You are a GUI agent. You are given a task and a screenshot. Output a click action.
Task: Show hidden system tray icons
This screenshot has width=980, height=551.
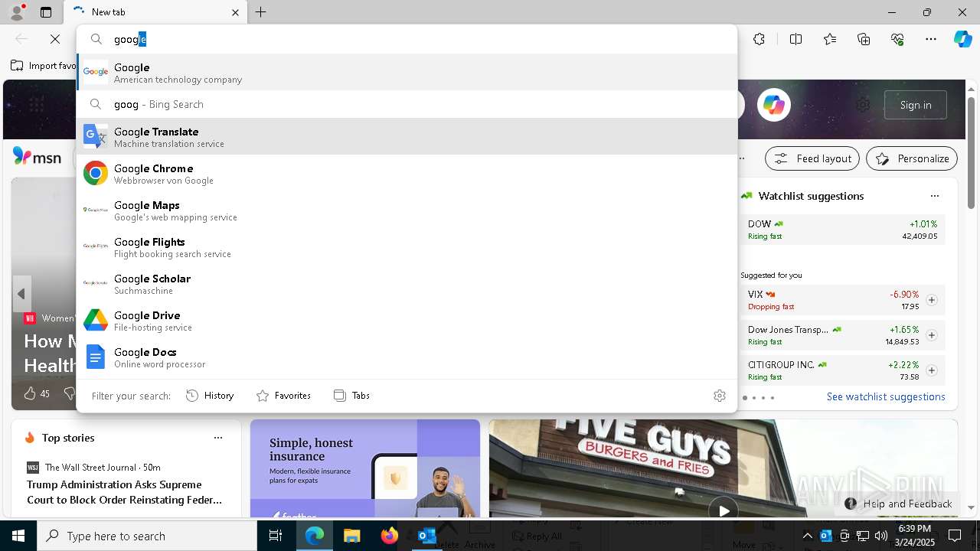pyautogui.click(x=807, y=536)
